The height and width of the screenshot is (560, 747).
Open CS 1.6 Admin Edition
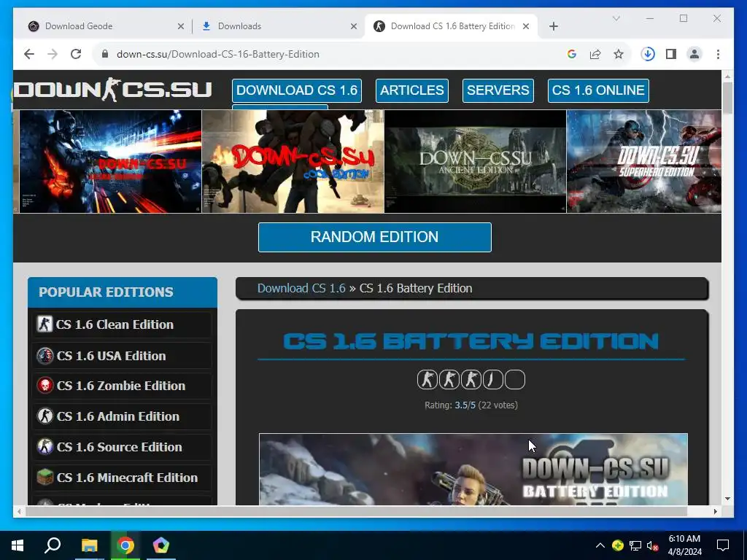coord(122,416)
